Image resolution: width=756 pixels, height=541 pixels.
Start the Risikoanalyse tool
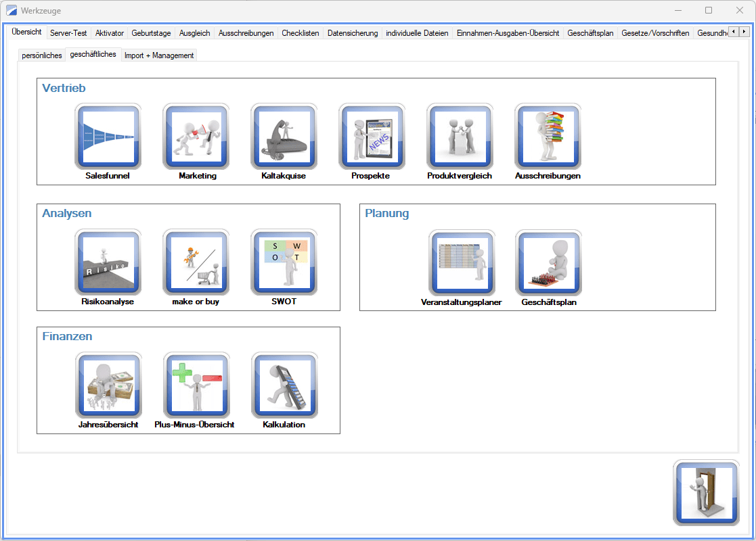[x=108, y=262]
